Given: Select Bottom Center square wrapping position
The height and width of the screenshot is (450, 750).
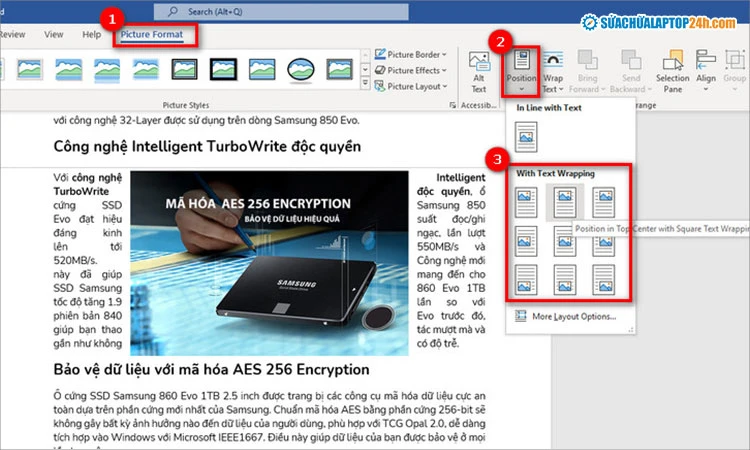Looking at the screenshot, I should [566, 279].
